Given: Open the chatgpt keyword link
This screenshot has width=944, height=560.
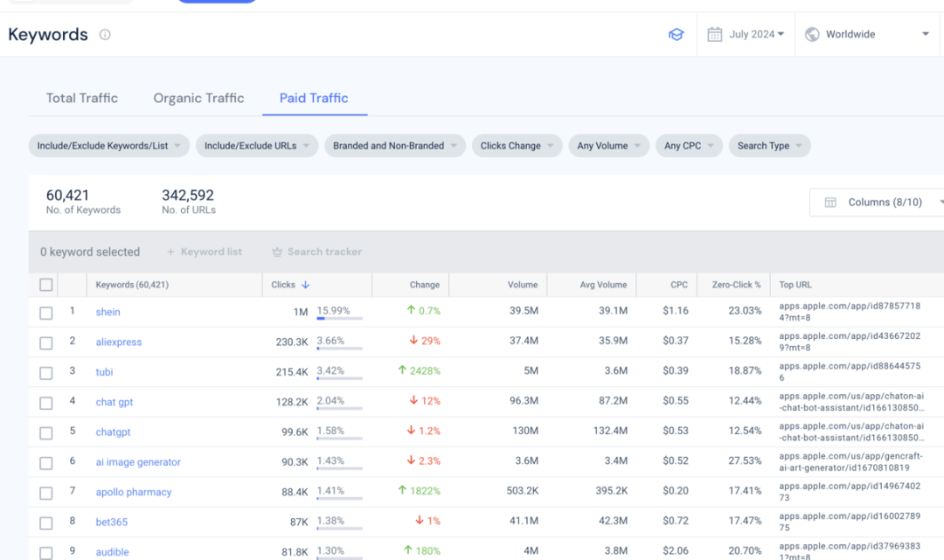Looking at the screenshot, I should pyautogui.click(x=113, y=432).
